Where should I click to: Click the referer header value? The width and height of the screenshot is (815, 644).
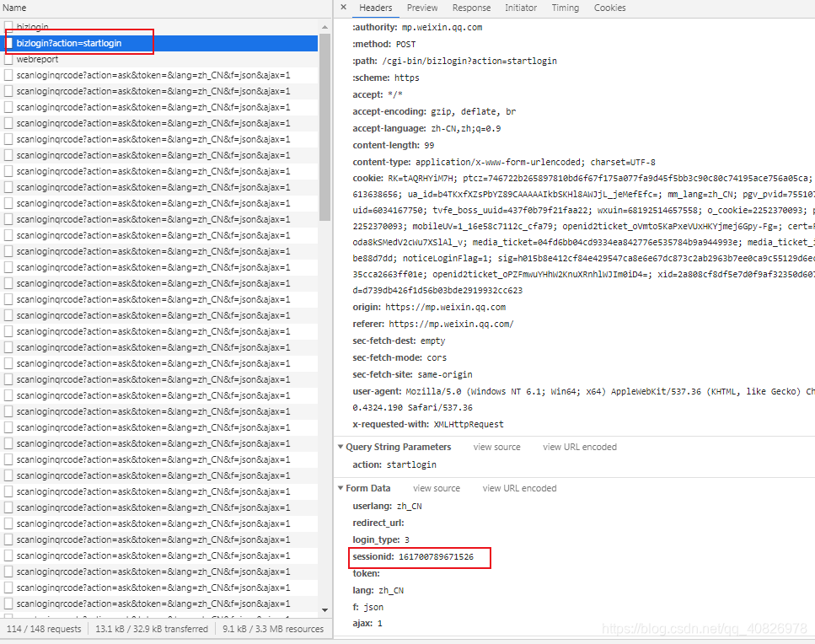pos(451,324)
